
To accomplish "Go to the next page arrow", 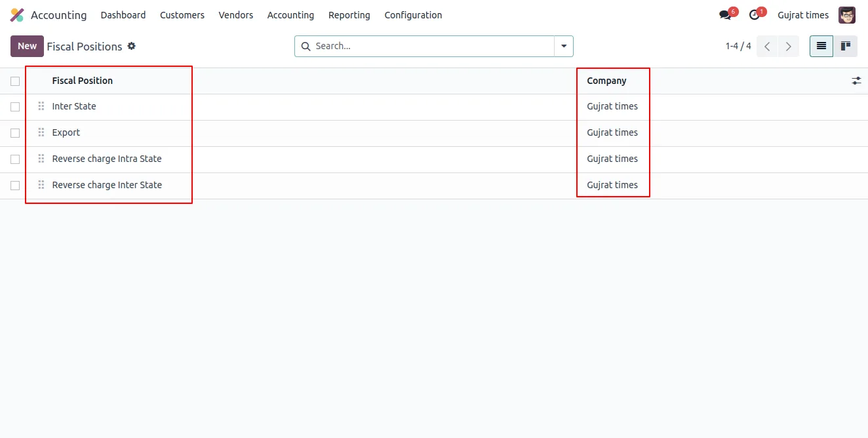I will tap(789, 46).
